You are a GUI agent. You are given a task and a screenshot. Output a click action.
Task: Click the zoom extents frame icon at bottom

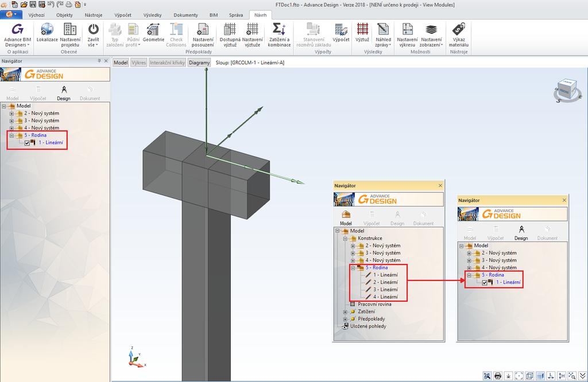tap(519, 376)
